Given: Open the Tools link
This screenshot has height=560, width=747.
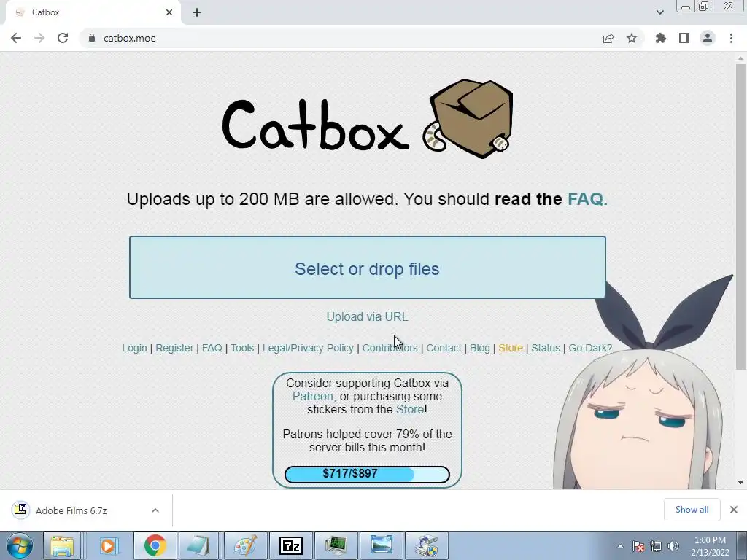Looking at the screenshot, I should tap(242, 348).
